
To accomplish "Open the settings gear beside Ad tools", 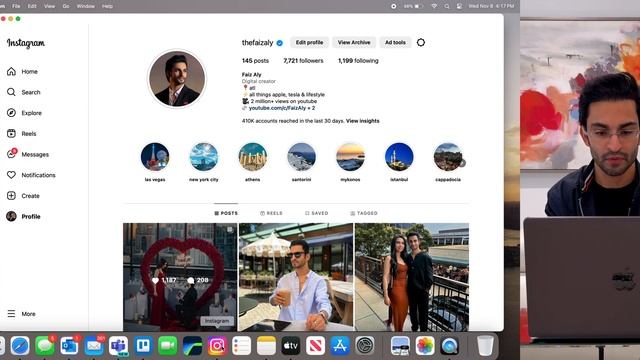I will (421, 42).
